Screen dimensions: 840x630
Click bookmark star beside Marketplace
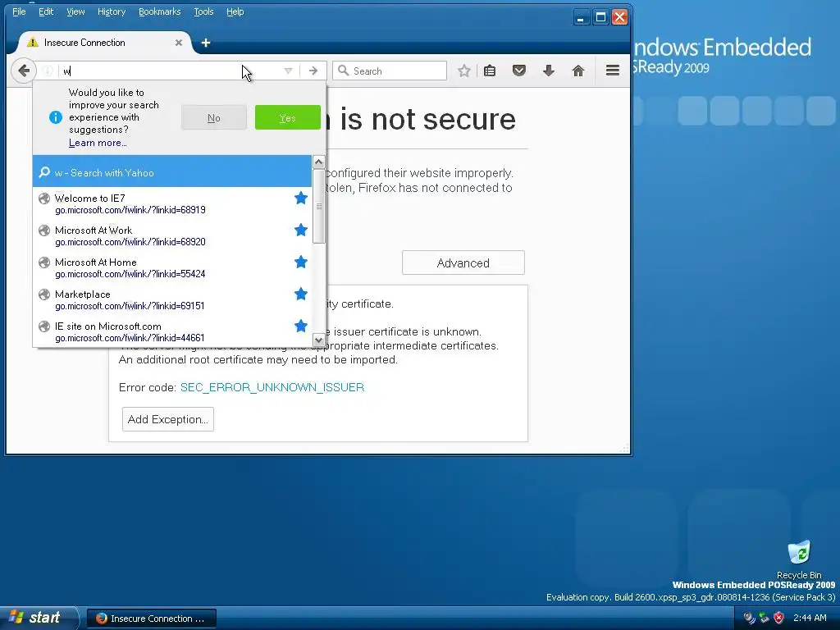300,294
